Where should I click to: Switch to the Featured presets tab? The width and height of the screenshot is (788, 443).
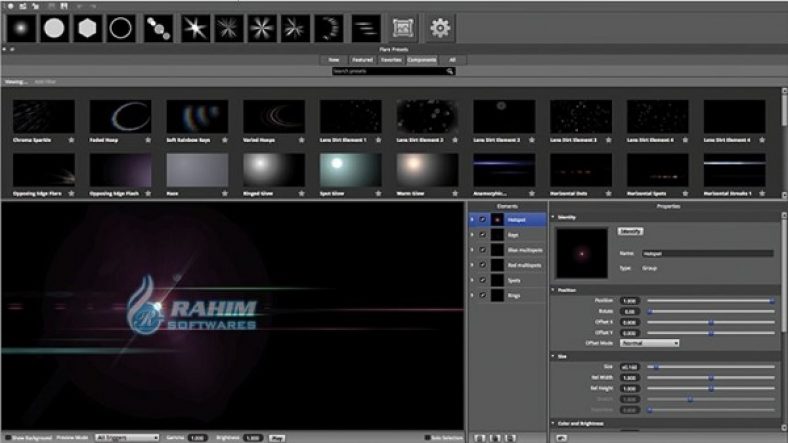tap(361, 60)
